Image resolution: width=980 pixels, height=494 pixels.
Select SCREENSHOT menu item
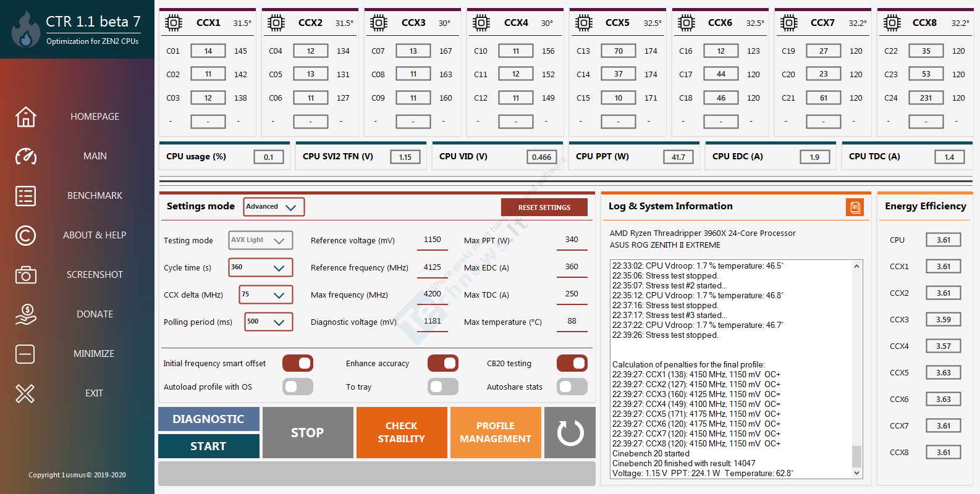click(x=95, y=275)
